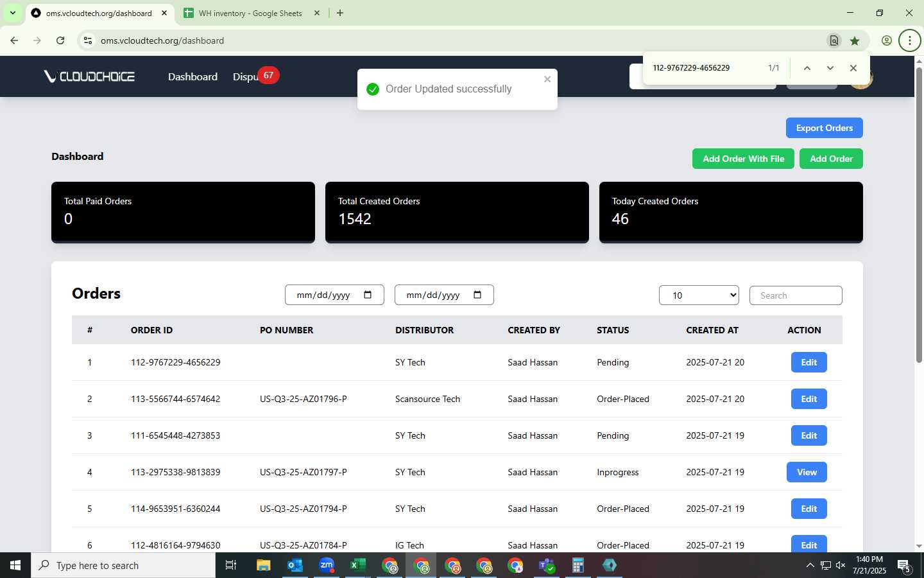The width and height of the screenshot is (924, 578).
Task: Click the Export Orders button
Action: [825, 128]
